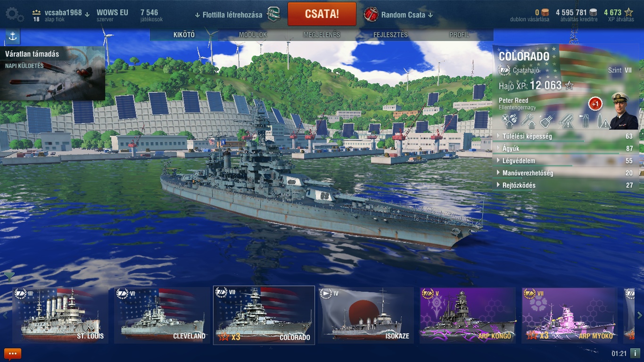Image resolution: width=644 pixels, height=362 pixels.
Task: Switch to the MODULOK tab
Action: pyautogui.click(x=253, y=35)
